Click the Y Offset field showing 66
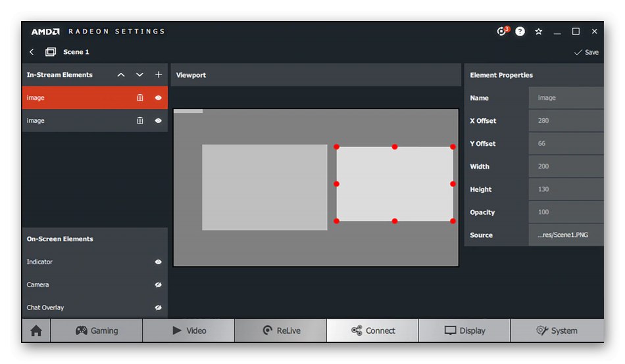Viewport: 625px width, 364px height. pos(566,143)
